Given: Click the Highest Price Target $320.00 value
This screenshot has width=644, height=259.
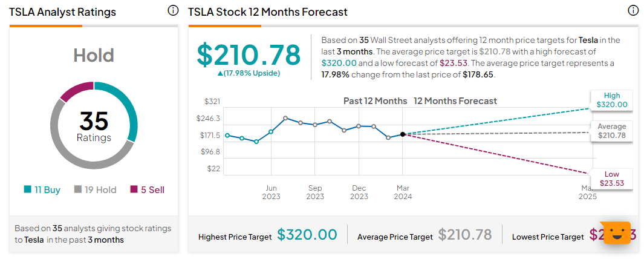Looking at the screenshot, I should (307, 235).
